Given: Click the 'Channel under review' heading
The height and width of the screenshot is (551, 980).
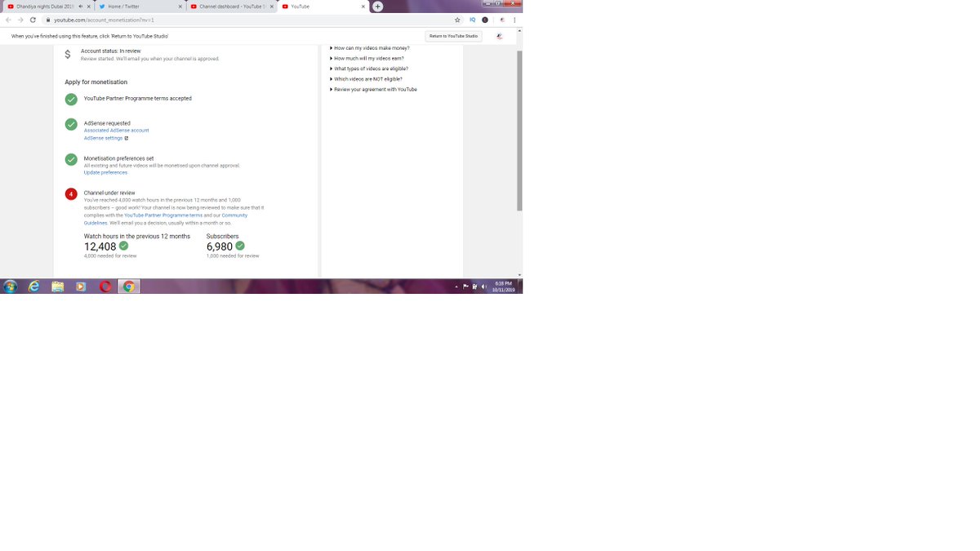Looking at the screenshot, I should (x=109, y=193).
